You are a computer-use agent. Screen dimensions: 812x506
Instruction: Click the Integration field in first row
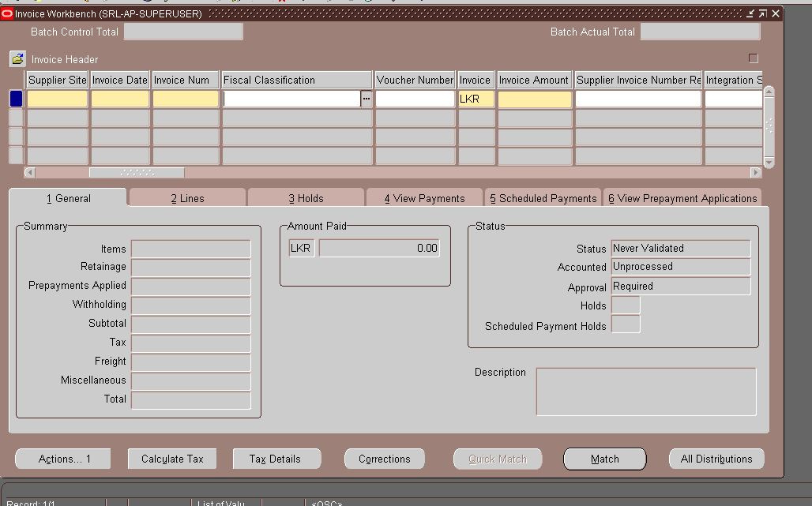(733, 99)
